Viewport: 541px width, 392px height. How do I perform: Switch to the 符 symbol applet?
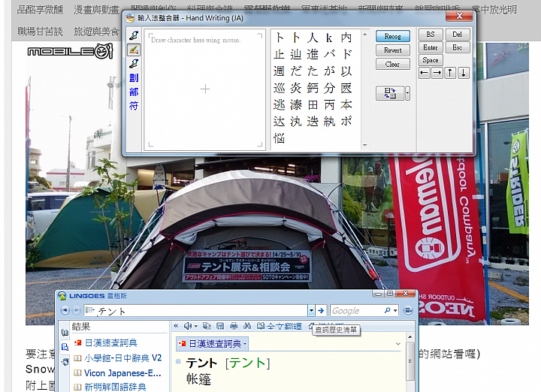pyautogui.click(x=134, y=105)
